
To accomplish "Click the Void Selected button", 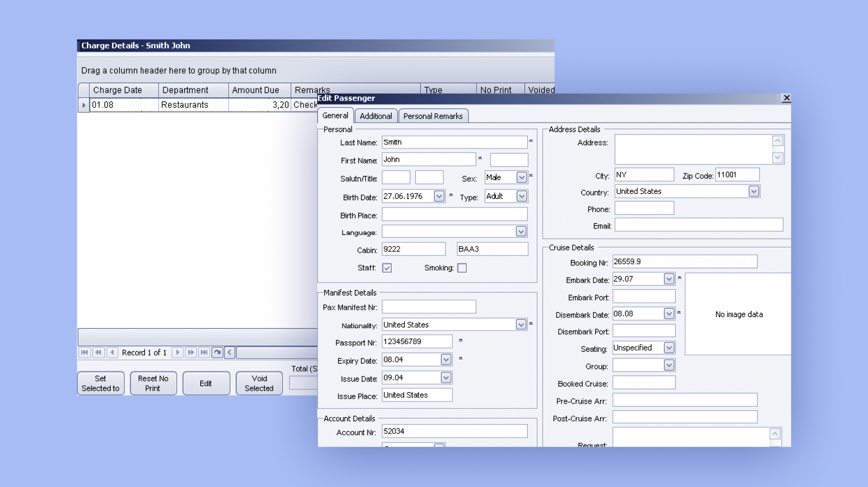I will 259,383.
